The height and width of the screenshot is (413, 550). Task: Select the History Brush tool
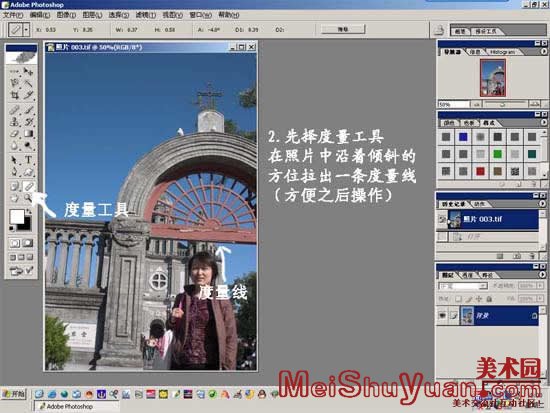[28, 122]
